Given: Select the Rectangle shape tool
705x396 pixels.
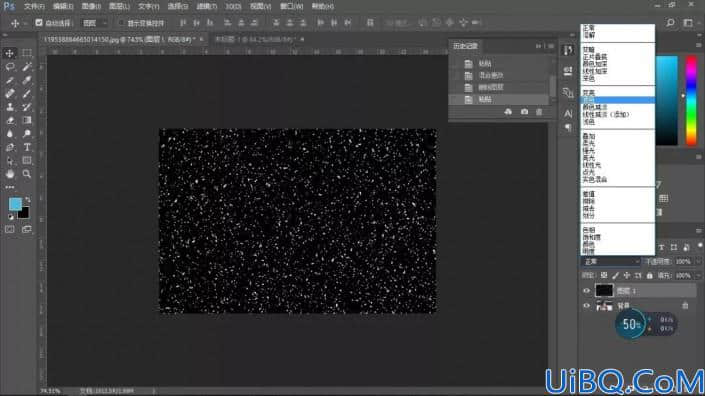Looking at the screenshot, I should [27, 160].
